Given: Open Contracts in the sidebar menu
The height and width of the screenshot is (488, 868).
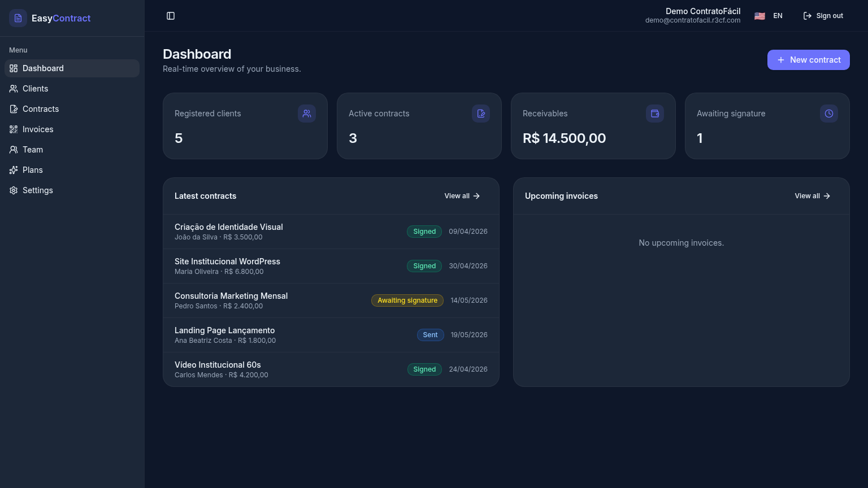Looking at the screenshot, I should tap(72, 109).
